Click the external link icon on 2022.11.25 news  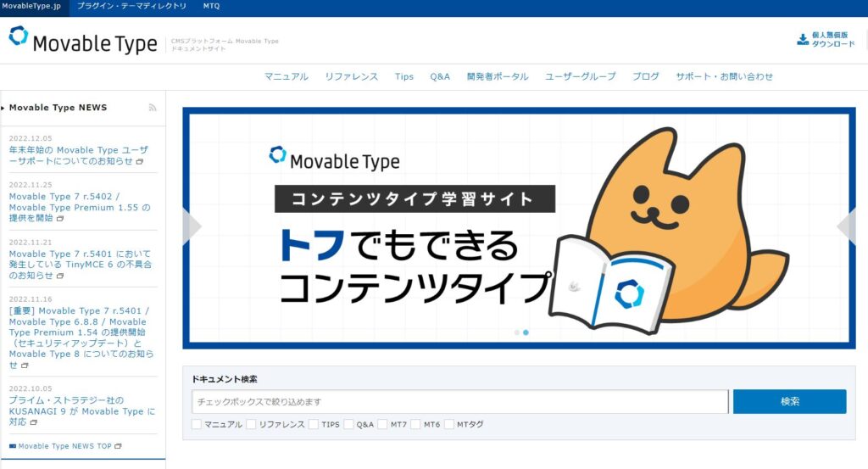point(60,218)
